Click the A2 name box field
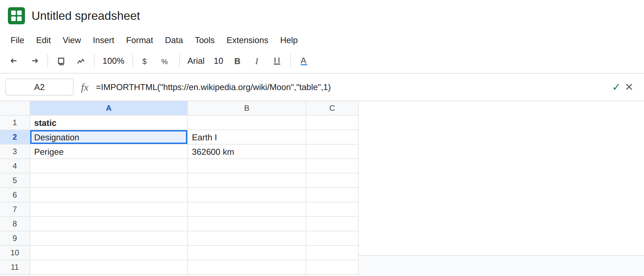This screenshot has width=644, height=276. (x=39, y=87)
